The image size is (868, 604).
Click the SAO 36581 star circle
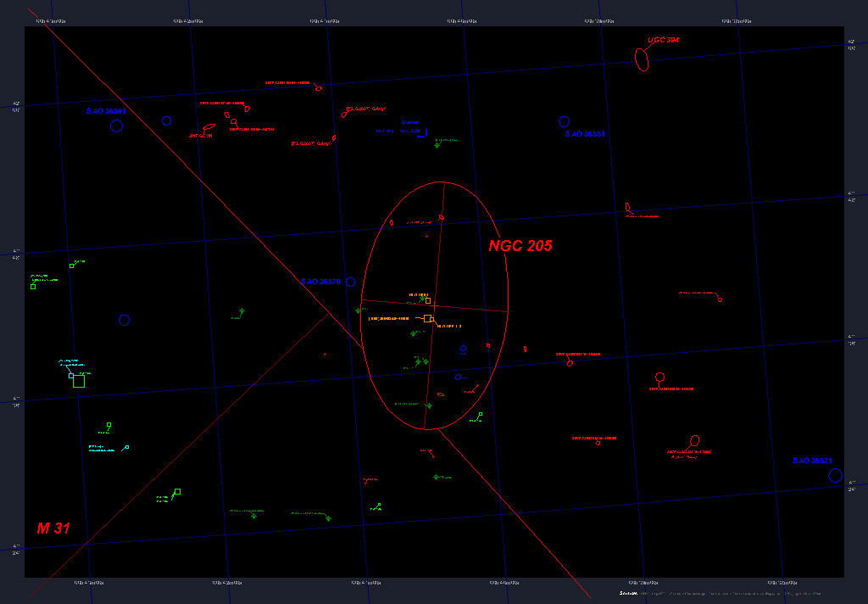pyautogui.click(x=116, y=126)
